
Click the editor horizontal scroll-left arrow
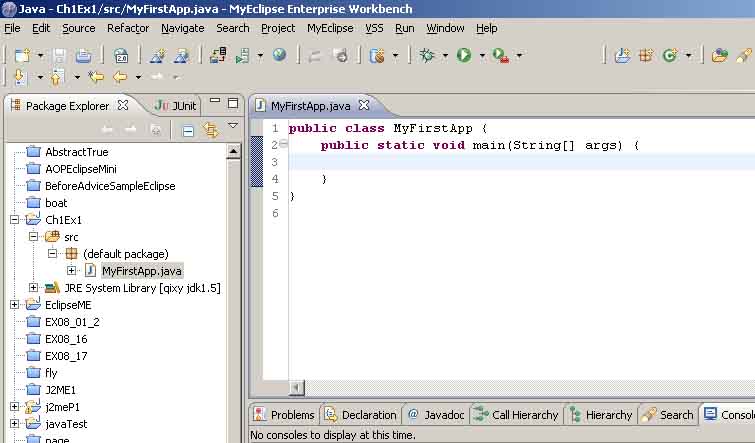pos(297,387)
